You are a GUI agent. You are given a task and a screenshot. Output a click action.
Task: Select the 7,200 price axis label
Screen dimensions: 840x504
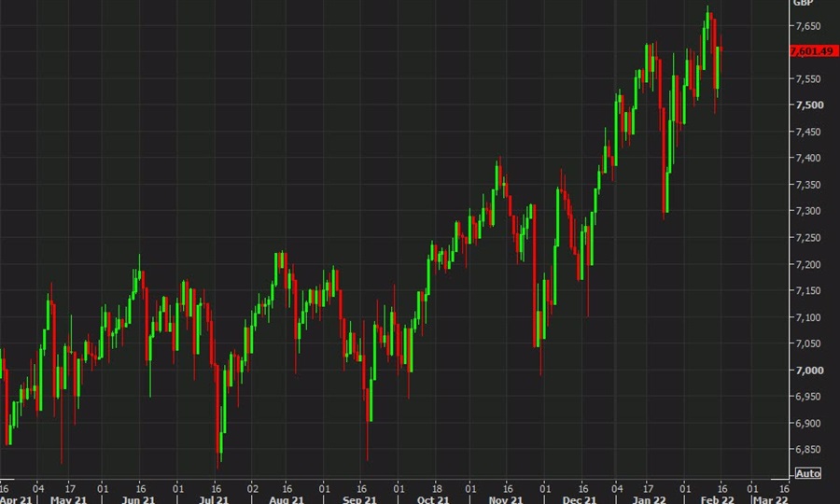click(x=808, y=264)
